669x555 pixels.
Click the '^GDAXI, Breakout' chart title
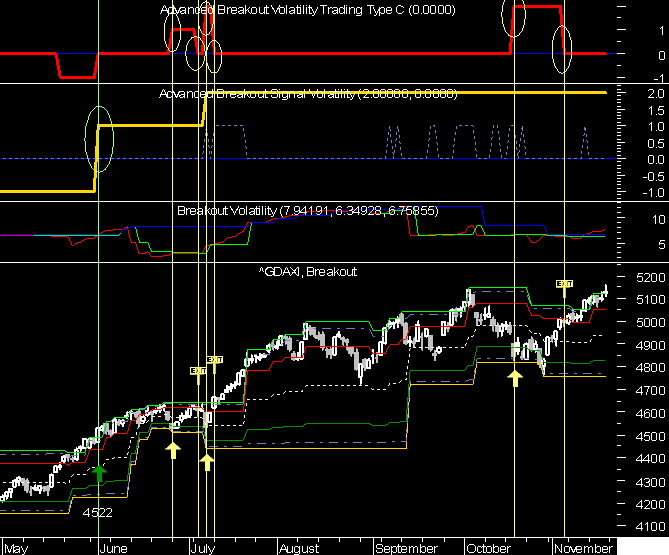click(x=308, y=272)
